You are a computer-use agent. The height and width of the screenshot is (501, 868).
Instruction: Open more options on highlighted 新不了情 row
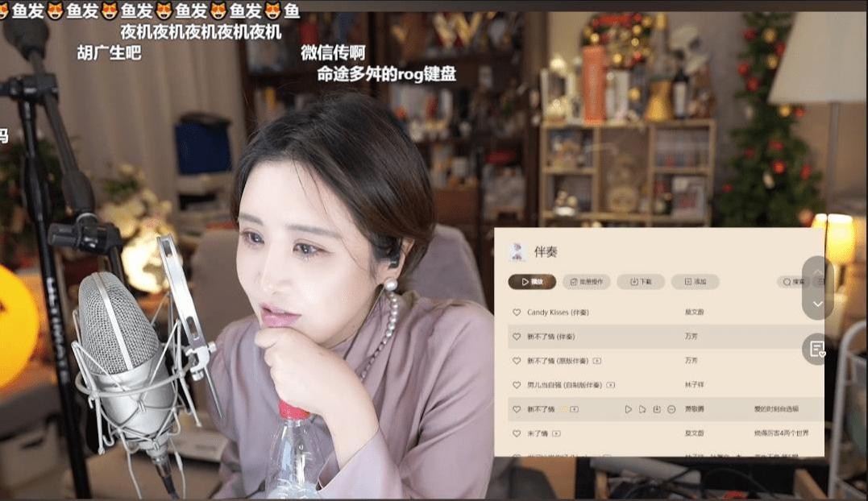point(671,409)
